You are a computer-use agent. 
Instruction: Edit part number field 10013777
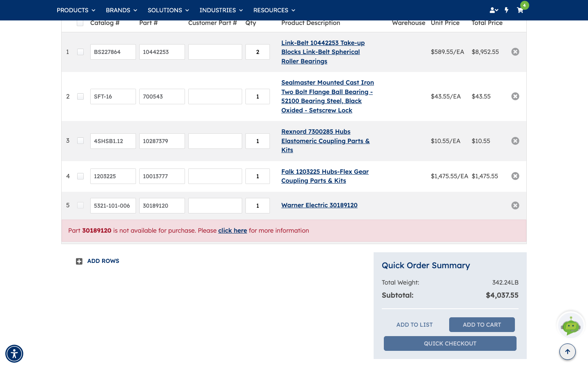(x=162, y=176)
